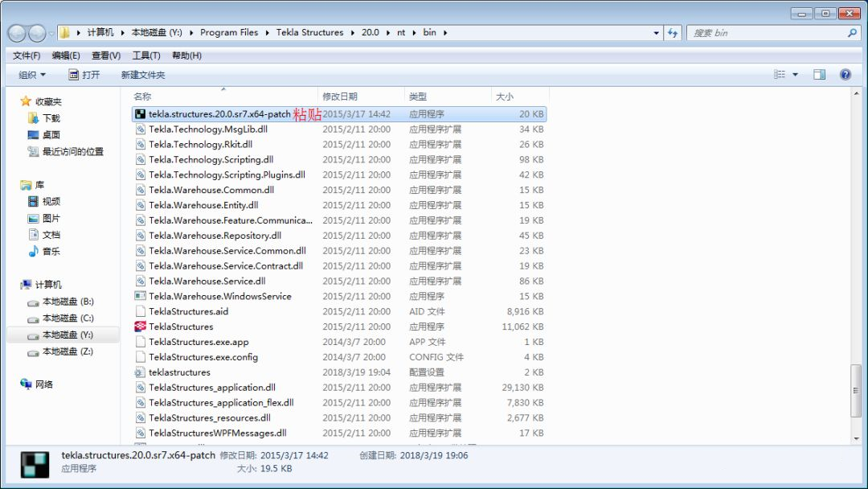Click the refresh button beside address bar
868x489 pixels.
pyautogui.click(x=673, y=33)
